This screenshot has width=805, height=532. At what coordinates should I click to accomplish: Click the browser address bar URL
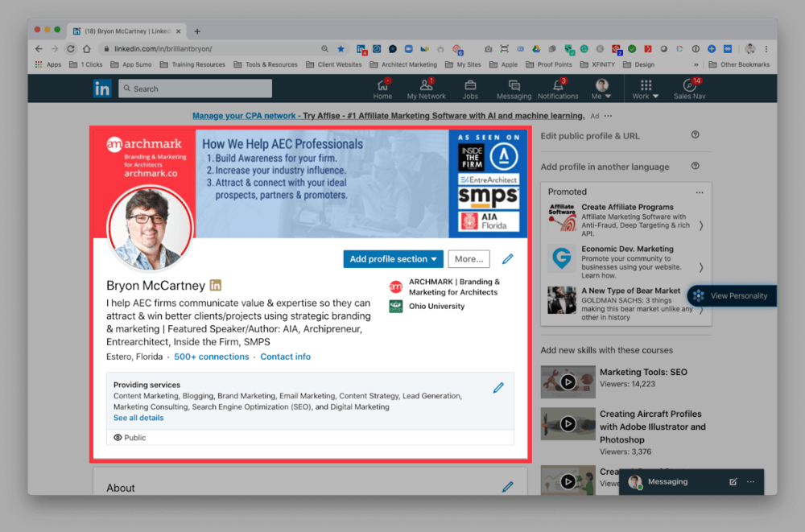tap(163, 49)
